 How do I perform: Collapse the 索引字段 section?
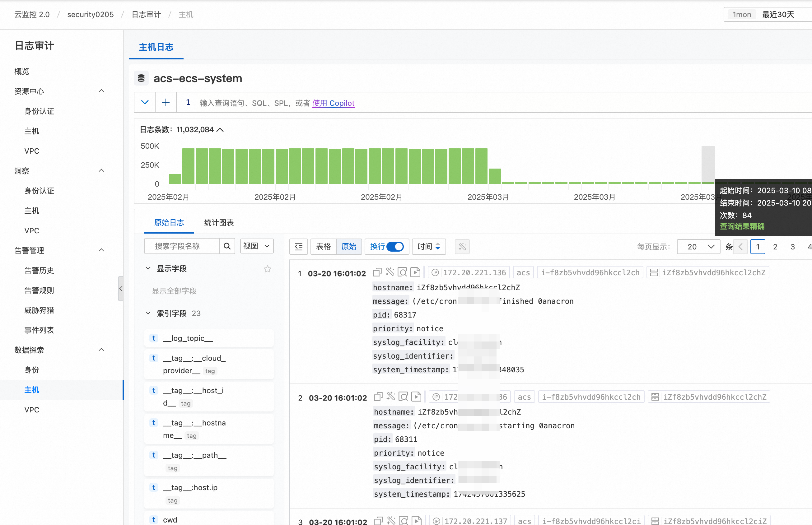[148, 313]
